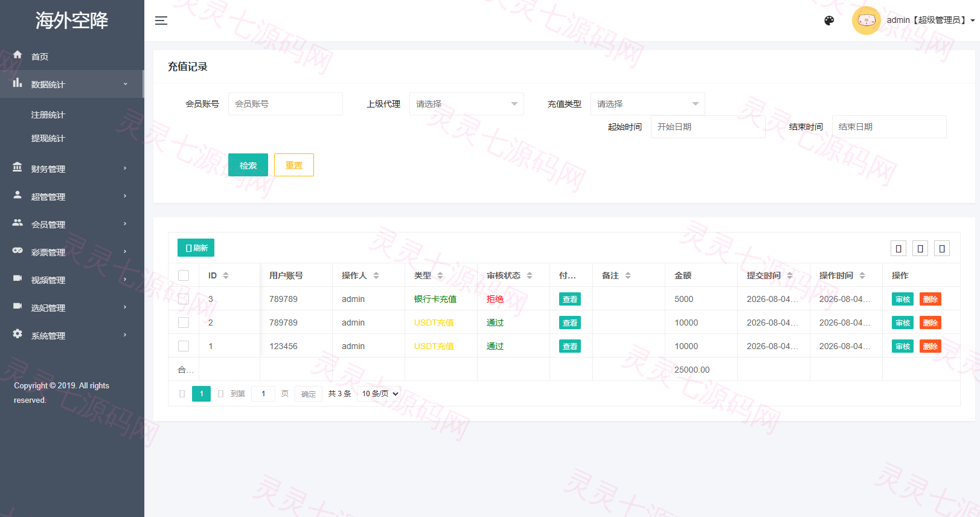This screenshot has width=980, height=517.
Task: Click the 彩票管理 gamepad icon
Action: (18, 251)
